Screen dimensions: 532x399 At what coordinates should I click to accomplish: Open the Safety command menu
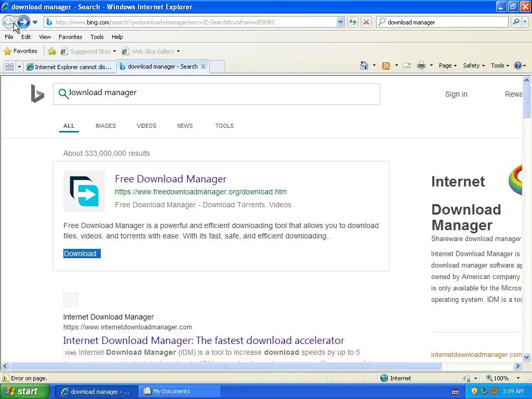click(474, 65)
